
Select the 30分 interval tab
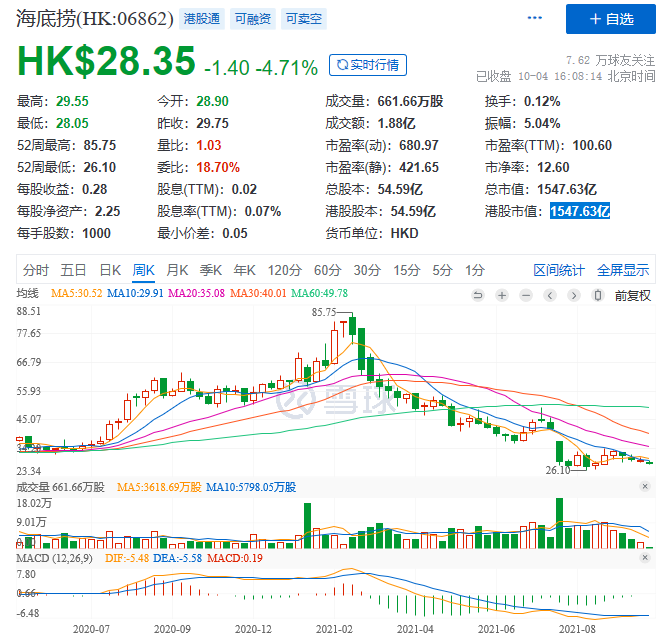point(367,270)
